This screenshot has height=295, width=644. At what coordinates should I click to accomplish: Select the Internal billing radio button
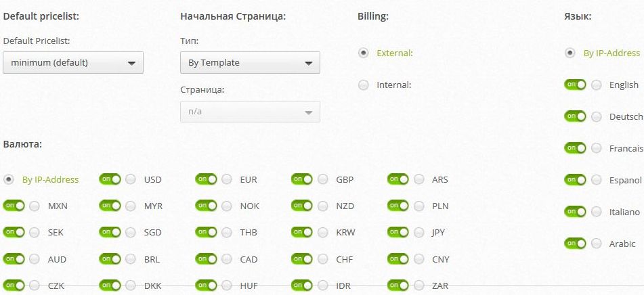coord(364,85)
